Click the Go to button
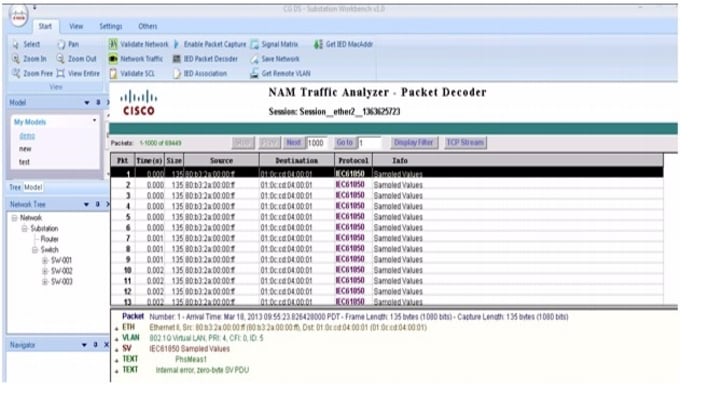Image resolution: width=701 pixels, height=419 pixels. [345, 143]
